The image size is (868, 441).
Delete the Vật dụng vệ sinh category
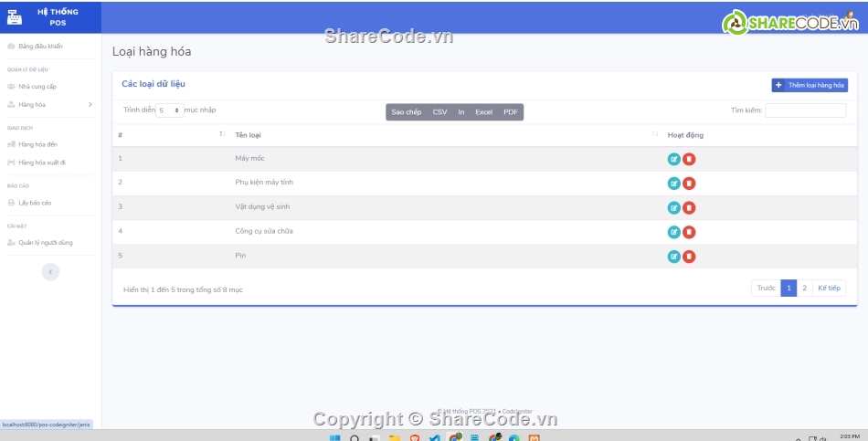[689, 207]
